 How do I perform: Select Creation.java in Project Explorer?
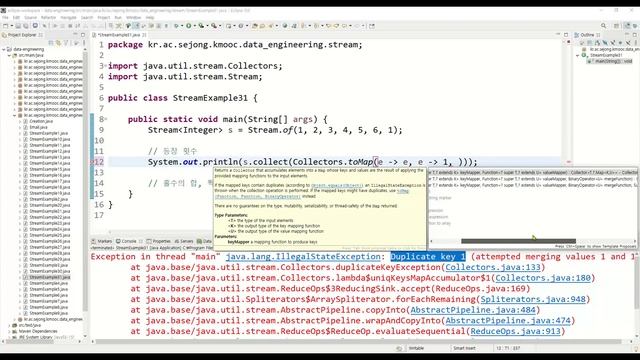(x=41, y=121)
